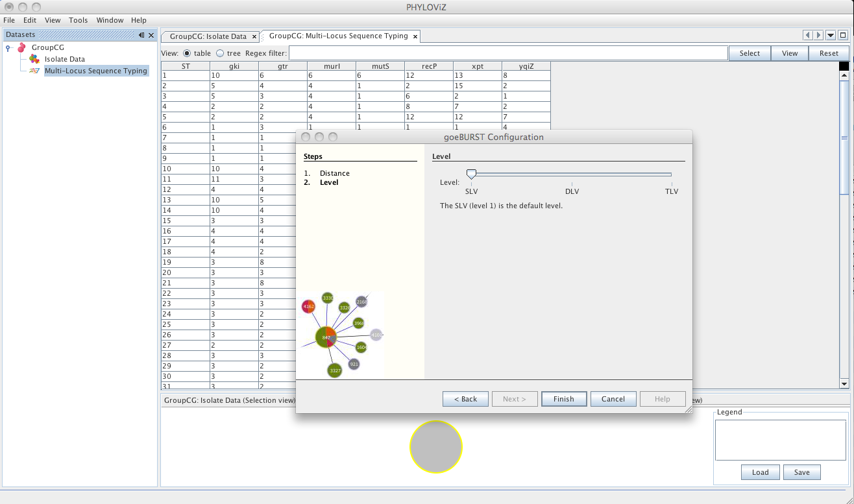Click the gtr column header
Image resolution: width=854 pixels, height=504 pixels.
click(283, 66)
